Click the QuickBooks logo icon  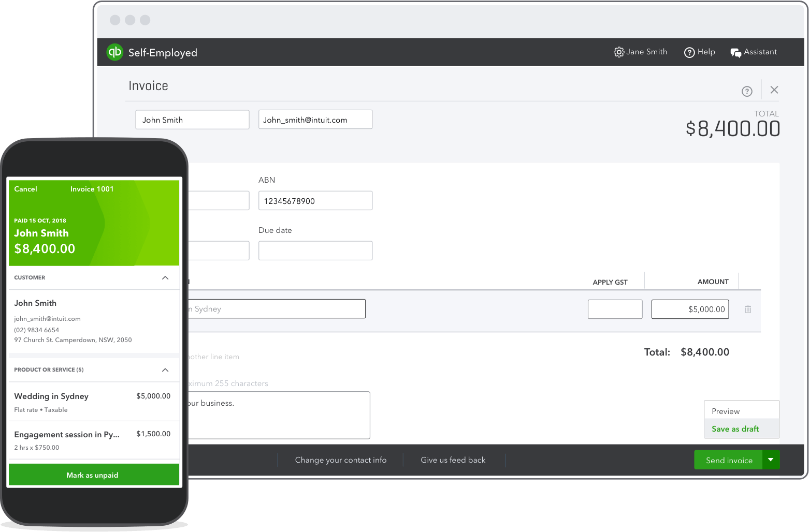(114, 52)
